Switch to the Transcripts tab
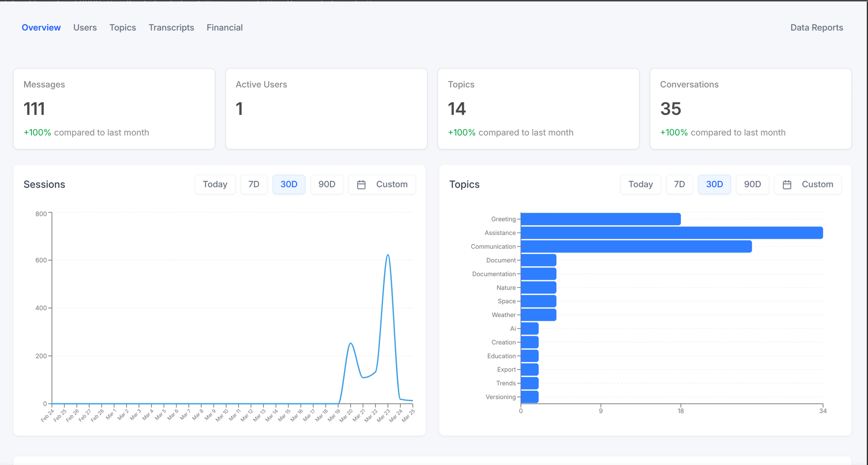This screenshot has width=868, height=465. pyautogui.click(x=171, y=28)
